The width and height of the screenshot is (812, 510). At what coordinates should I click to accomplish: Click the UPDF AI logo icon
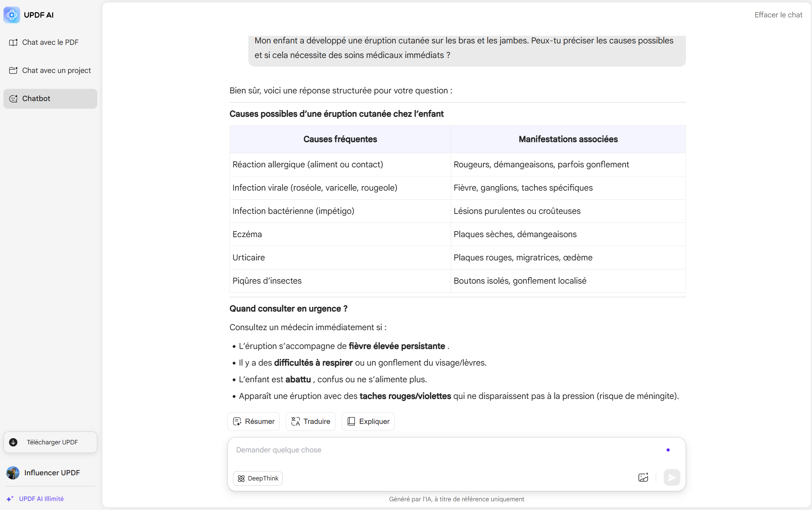coord(12,15)
